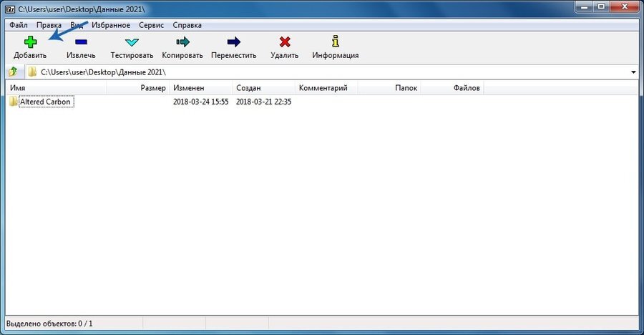Image resolution: width=644 pixels, height=335 pixels.
Task: Open the Избранное menu
Action: (x=111, y=25)
